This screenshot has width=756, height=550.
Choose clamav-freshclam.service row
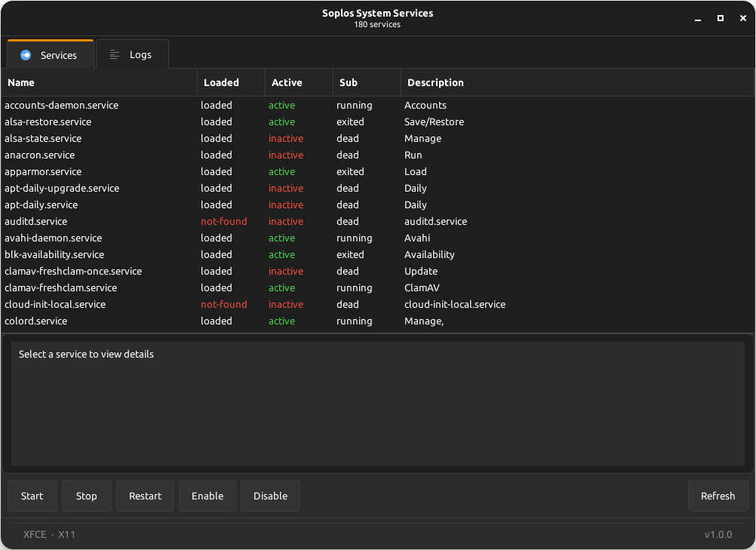click(x=377, y=287)
